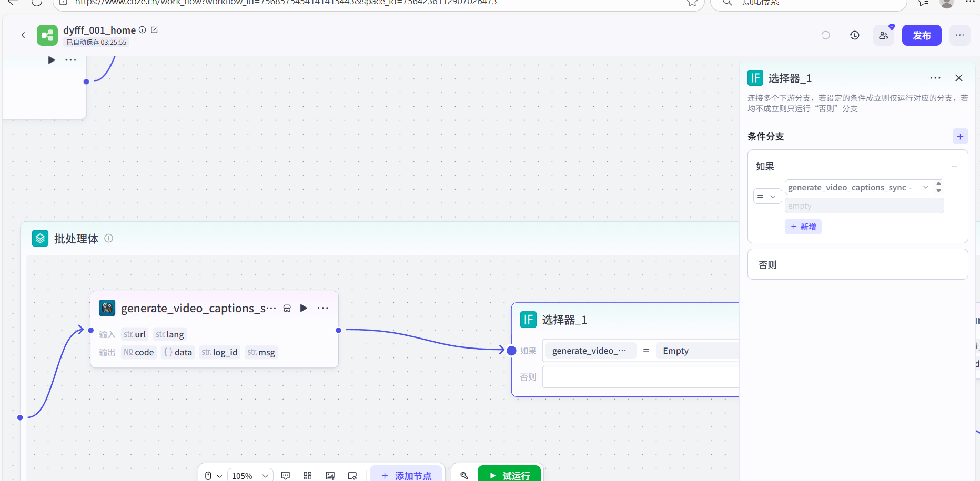This screenshot has width=980, height=481.
Task: Click the 否则 branch box in panel
Action: [x=857, y=264]
